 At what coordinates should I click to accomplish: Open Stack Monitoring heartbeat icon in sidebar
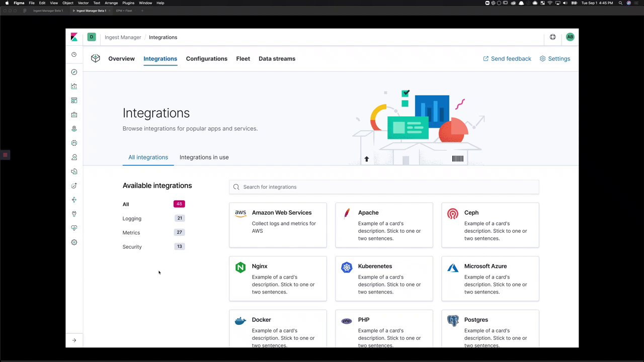74,228
